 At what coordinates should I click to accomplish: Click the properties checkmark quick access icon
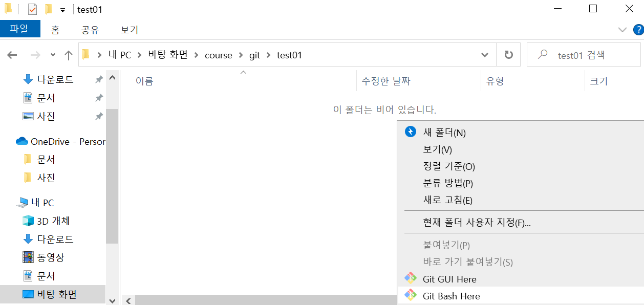pos(32,9)
